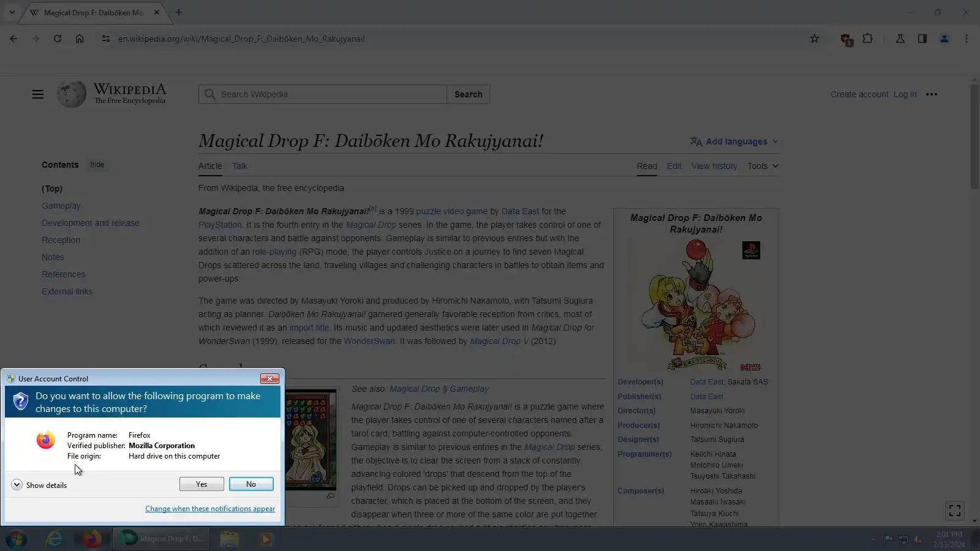The width and height of the screenshot is (980, 551).
Task: Switch to the Talk tab
Action: click(239, 166)
